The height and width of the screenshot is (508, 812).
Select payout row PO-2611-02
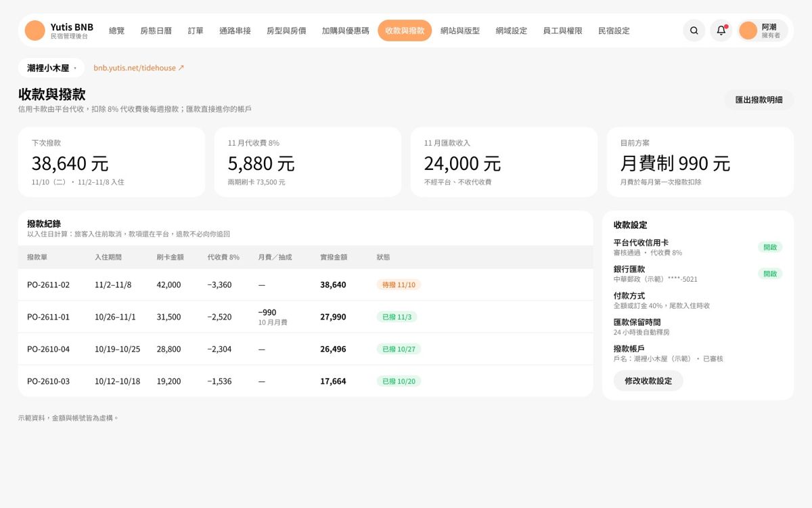[x=306, y=284]
